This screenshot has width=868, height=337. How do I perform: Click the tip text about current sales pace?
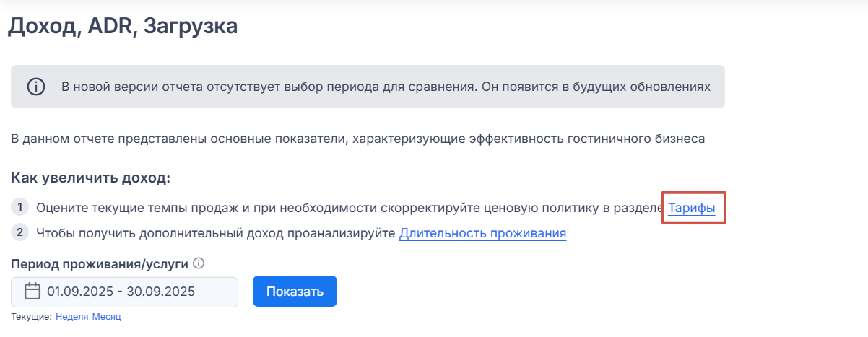coord(347,209)
